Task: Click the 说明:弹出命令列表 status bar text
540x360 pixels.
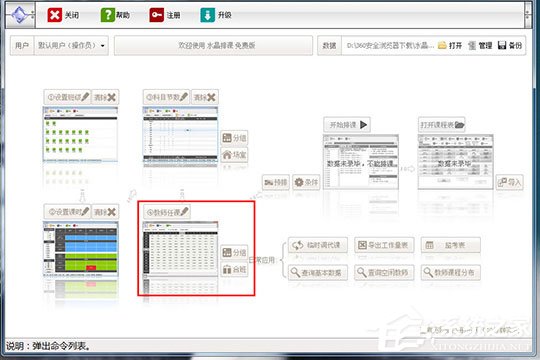Action: click(49, 346)
